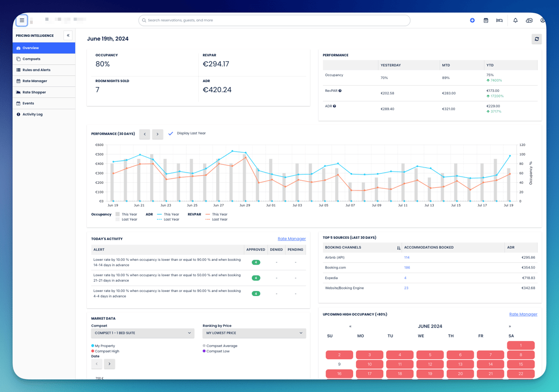This screenshot has height=392, width=559.
Task: Toggle Compset Average legend swatch
Action: pyautogui.click(x=204, y=346)
